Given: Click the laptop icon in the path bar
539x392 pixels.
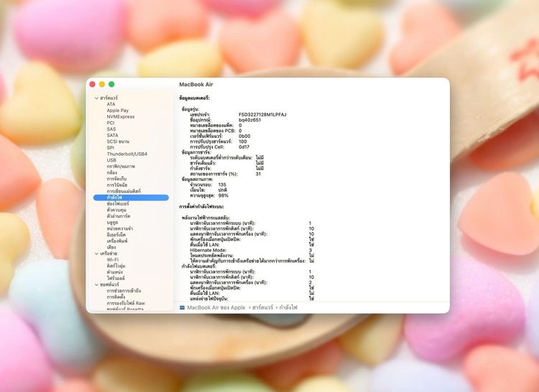Looking at the screenshot, I should coord(183,307).
